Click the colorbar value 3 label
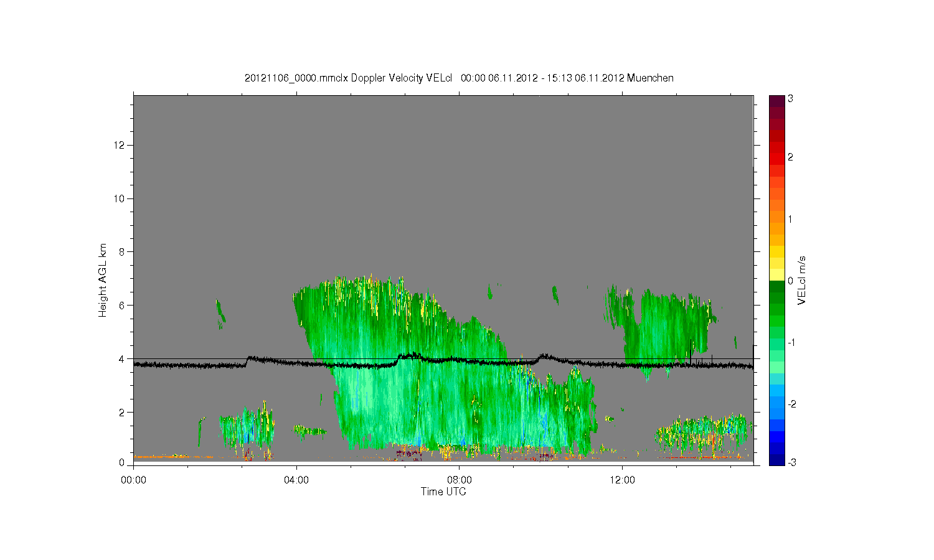The height and width of the screenshot is (560, 934). [x=790, y=98]
